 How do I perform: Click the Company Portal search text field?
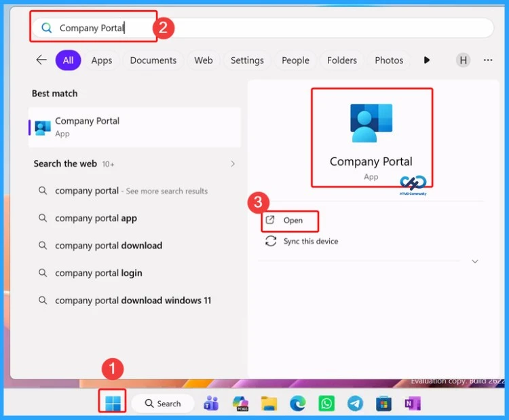pos(263,28)
